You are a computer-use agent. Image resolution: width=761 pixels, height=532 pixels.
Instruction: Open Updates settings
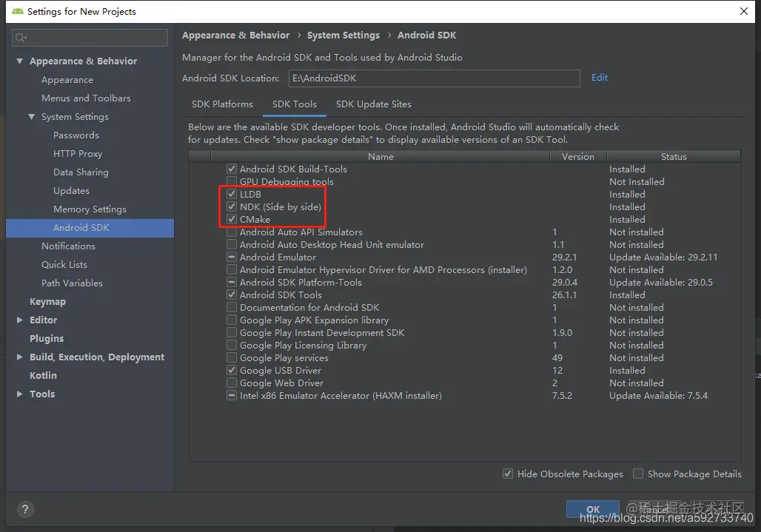(x=71, y=191)
